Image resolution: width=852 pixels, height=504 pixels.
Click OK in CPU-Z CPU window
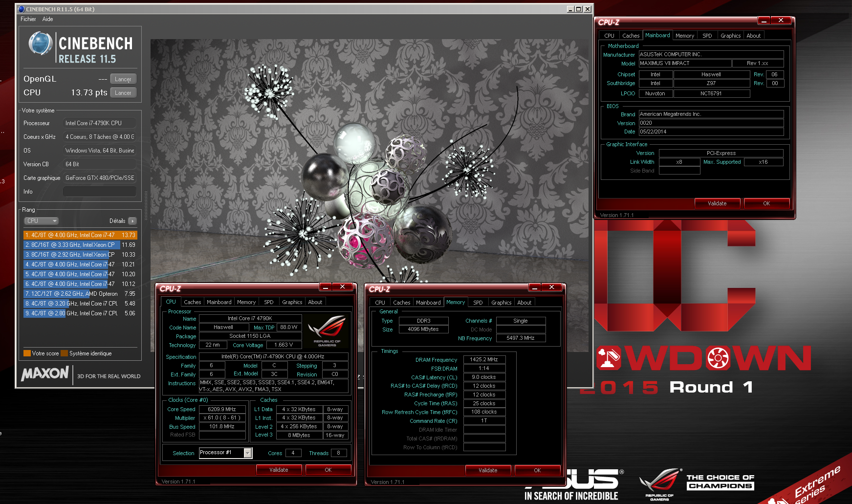click(x=328, y=470)
